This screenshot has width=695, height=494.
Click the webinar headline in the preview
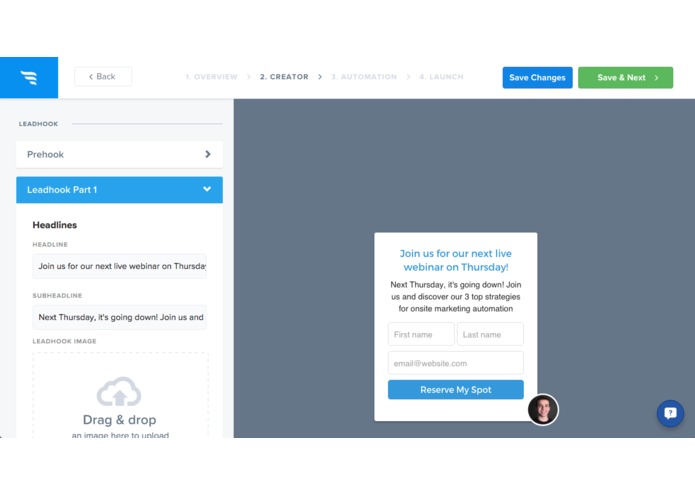click(x=456, y=261)
